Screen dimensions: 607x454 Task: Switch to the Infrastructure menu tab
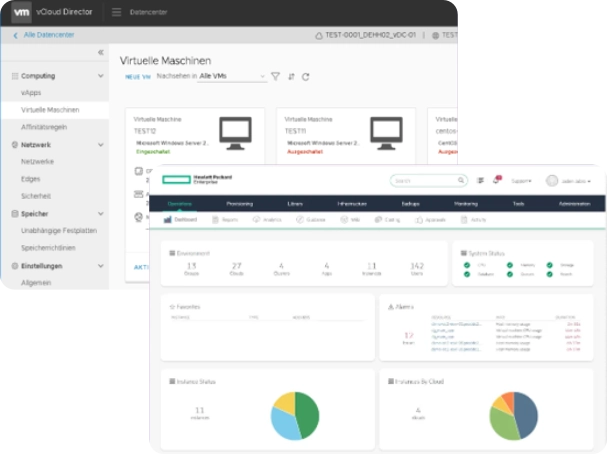(x=352, y=203)
